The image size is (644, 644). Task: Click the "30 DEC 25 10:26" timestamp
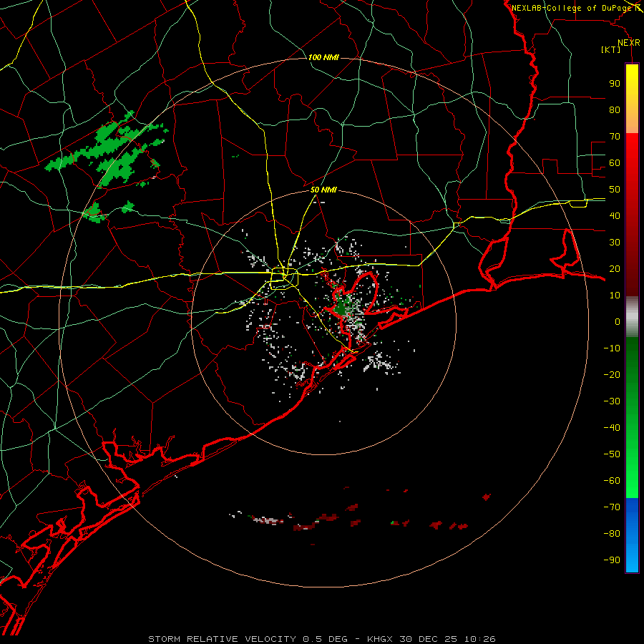[x=447, y=639]
